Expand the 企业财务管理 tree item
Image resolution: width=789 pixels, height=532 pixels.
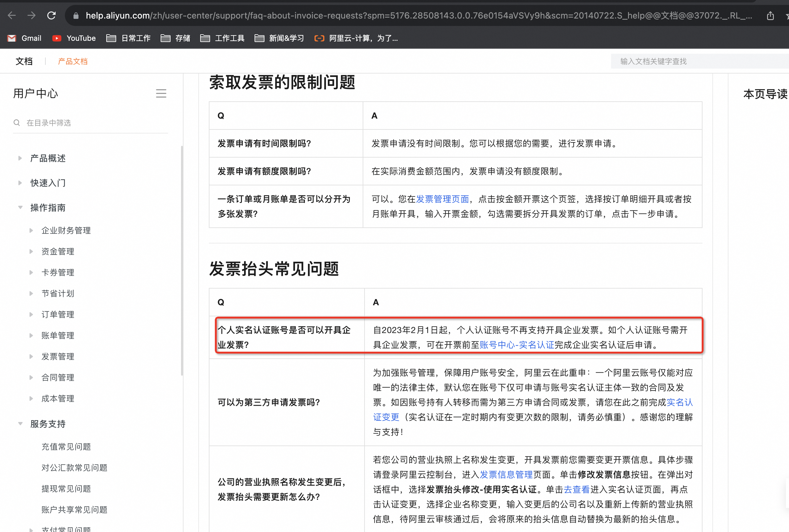tap(31, 230)
